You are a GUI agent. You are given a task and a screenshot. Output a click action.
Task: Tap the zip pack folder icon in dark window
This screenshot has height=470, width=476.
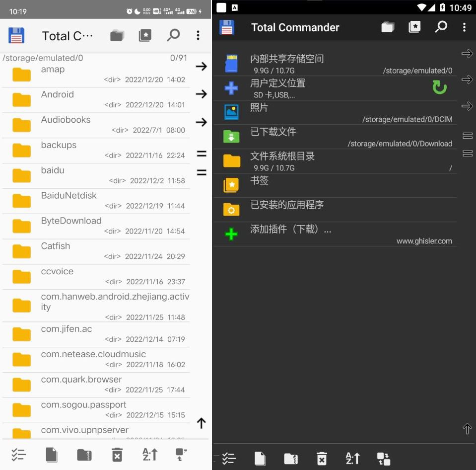click(291, 459)
